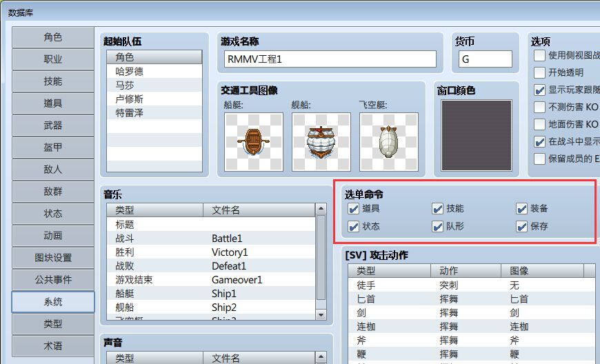Click the music list scrollbar thumb
600x364 pixels.
click(321, 257)
